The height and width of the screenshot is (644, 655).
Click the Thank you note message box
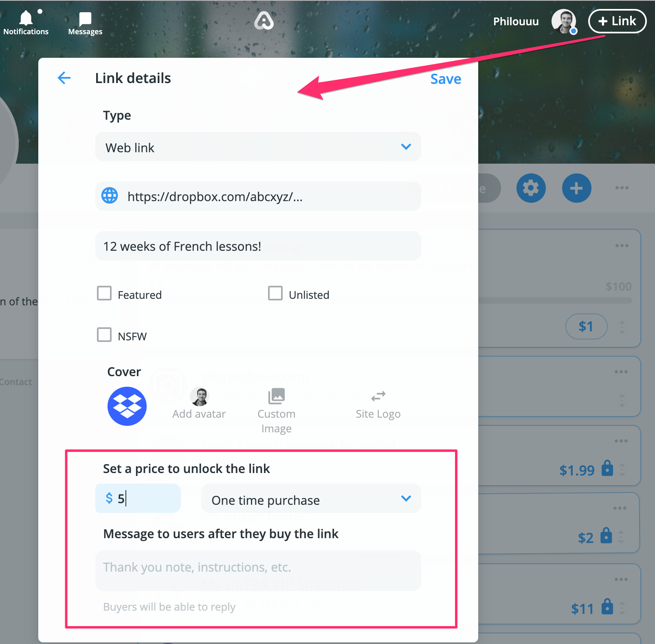tap(258, 570)
